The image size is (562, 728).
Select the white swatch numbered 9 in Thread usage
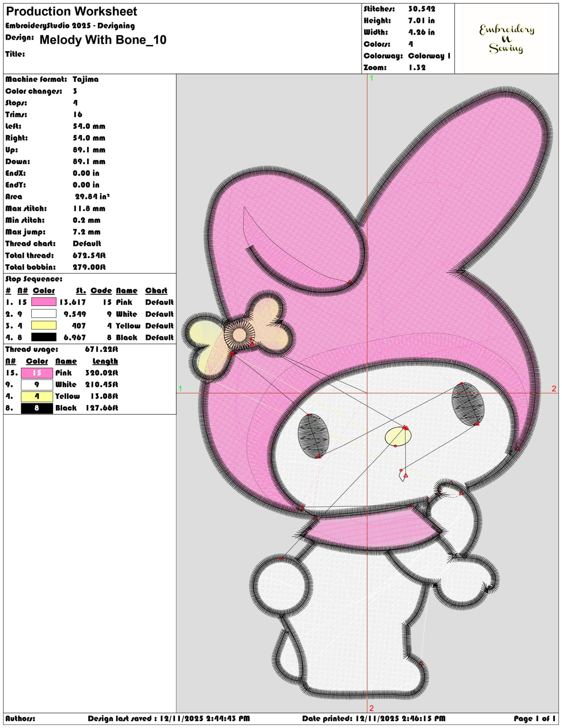click(x=37, y=385)
